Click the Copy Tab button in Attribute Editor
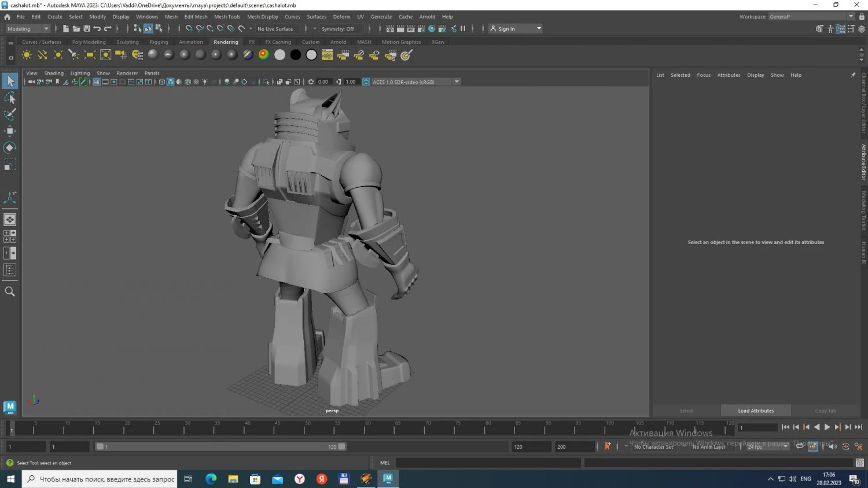The height and width of the screenshot is (488, 868). [x=826, y=411]
